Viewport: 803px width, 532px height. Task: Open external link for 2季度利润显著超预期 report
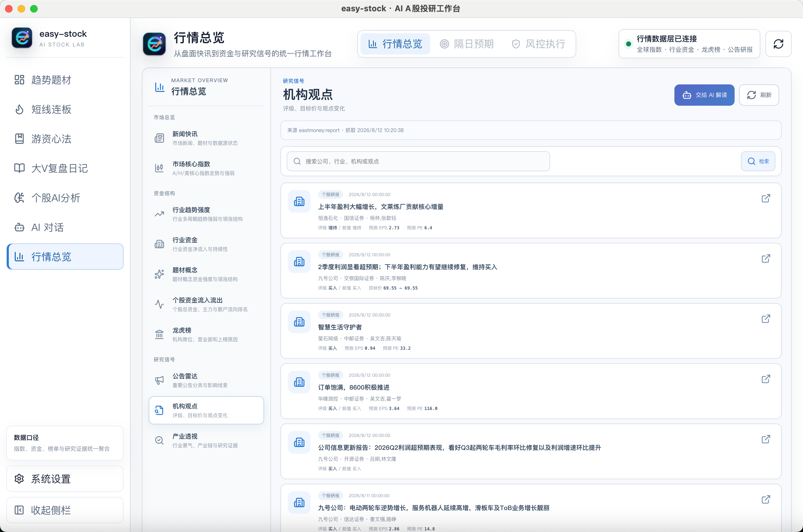tap(766, 258)
